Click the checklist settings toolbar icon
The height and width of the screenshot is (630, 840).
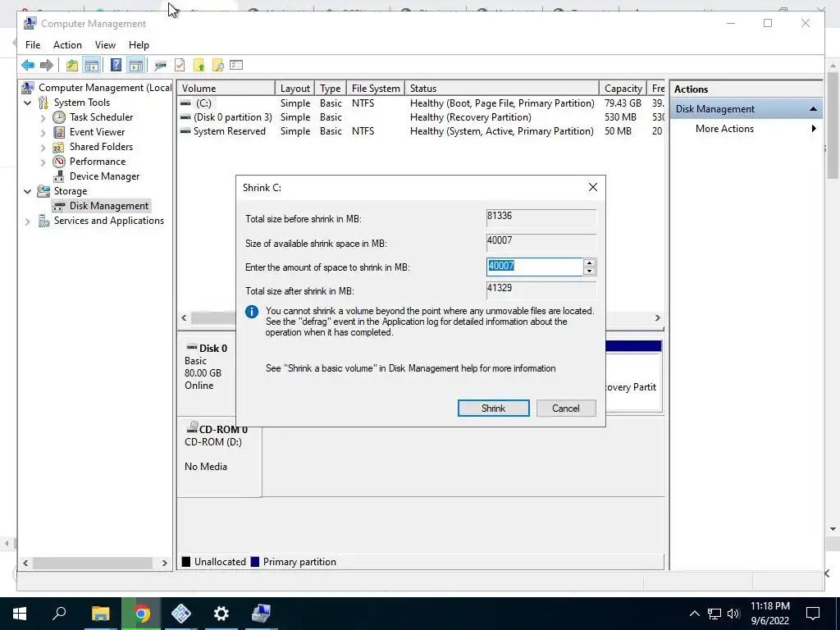[236, 66]
